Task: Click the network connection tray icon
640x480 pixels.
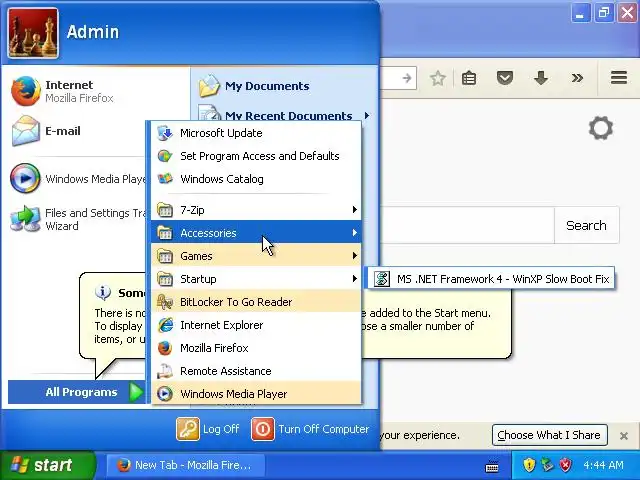Action: 547,464
